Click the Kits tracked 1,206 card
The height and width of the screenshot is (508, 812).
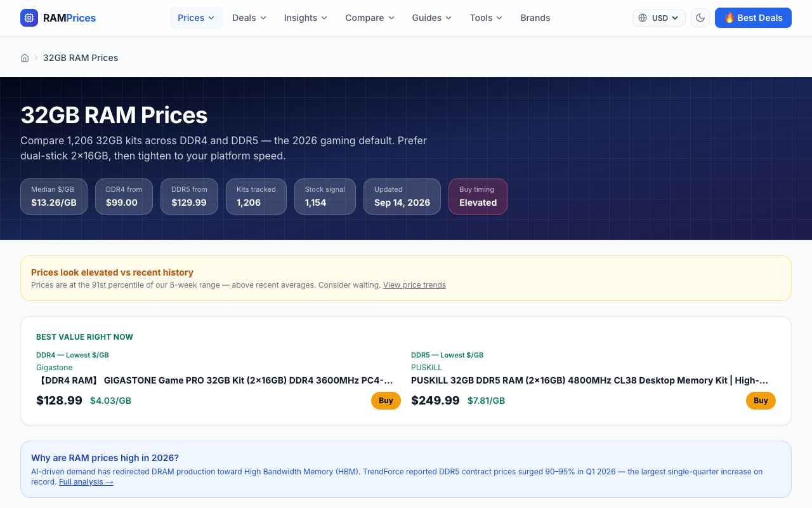(x=256, y=196)
